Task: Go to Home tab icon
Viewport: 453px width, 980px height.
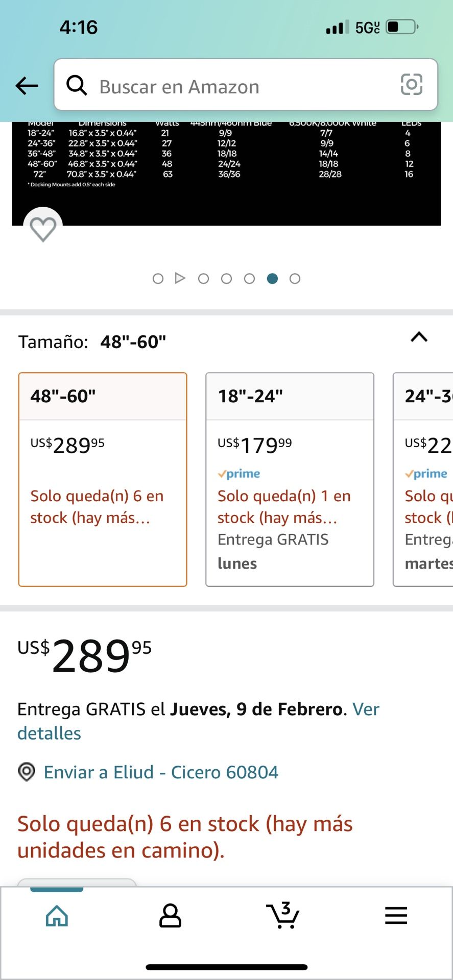Action: click(x=57, y=916)
